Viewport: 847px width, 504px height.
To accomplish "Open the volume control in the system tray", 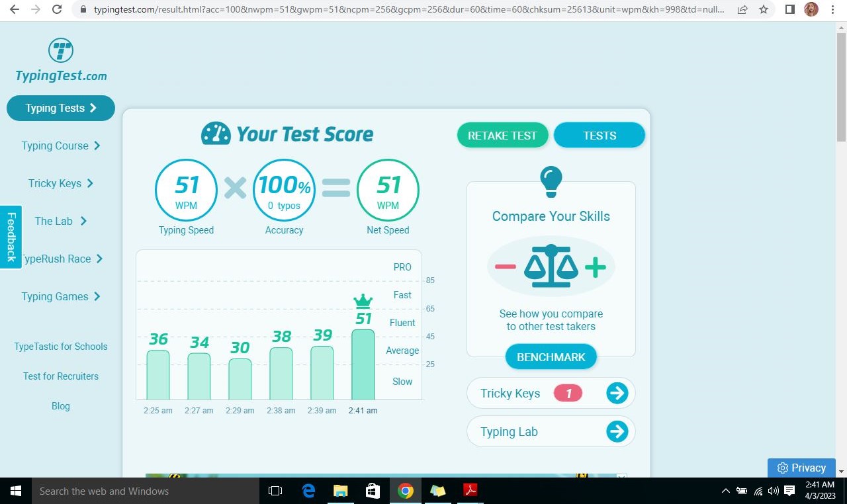I will point(773,491).
